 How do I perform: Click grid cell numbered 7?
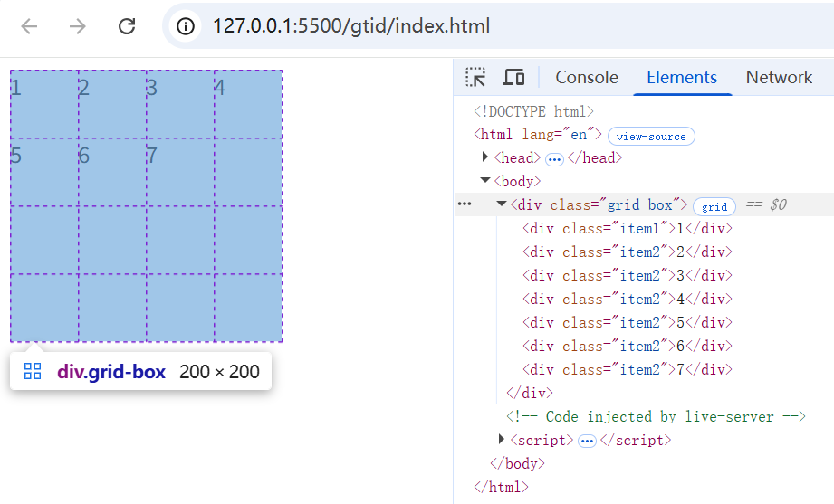181,172
